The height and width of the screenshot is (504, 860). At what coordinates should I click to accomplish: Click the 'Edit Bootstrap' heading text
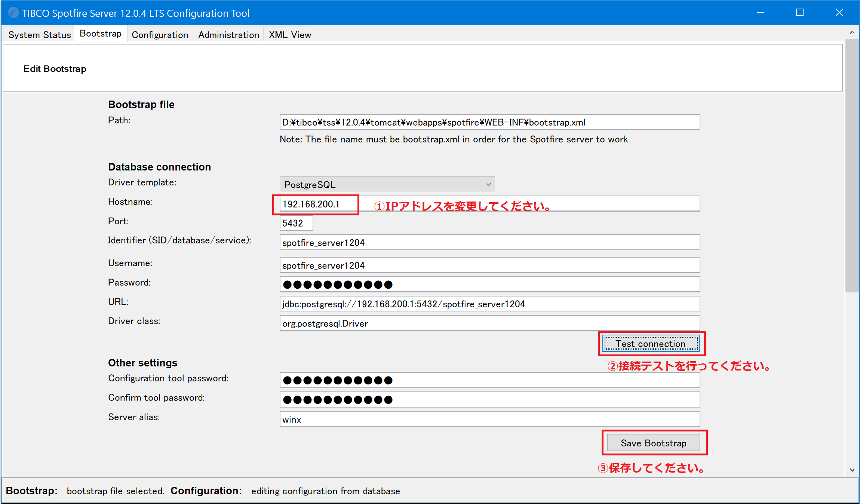(x=55, y=69)
